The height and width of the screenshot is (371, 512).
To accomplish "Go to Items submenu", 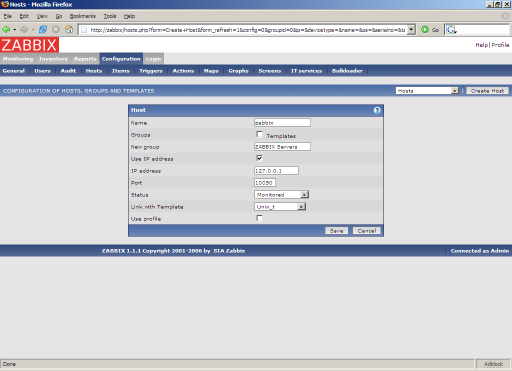I will point(121,71).
